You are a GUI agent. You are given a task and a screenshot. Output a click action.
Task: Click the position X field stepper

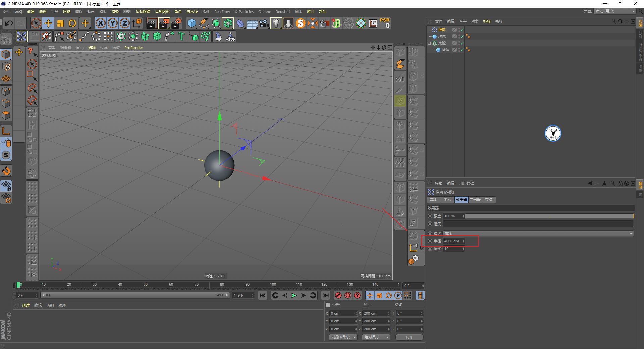(x=356, y=313)
